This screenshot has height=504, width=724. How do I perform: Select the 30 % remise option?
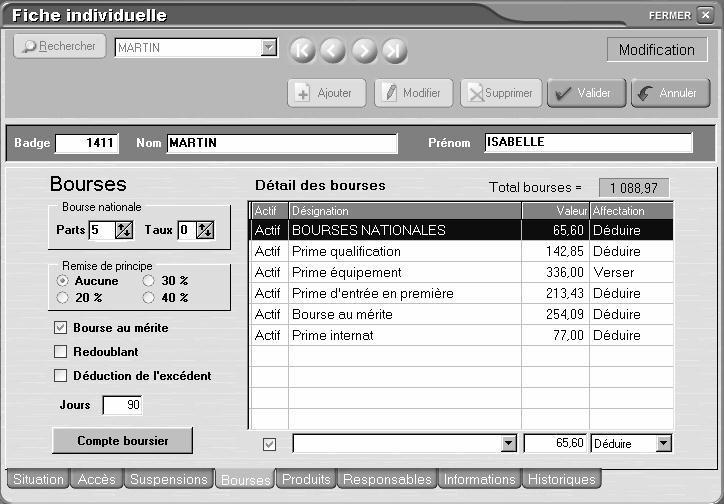[148, 281]
